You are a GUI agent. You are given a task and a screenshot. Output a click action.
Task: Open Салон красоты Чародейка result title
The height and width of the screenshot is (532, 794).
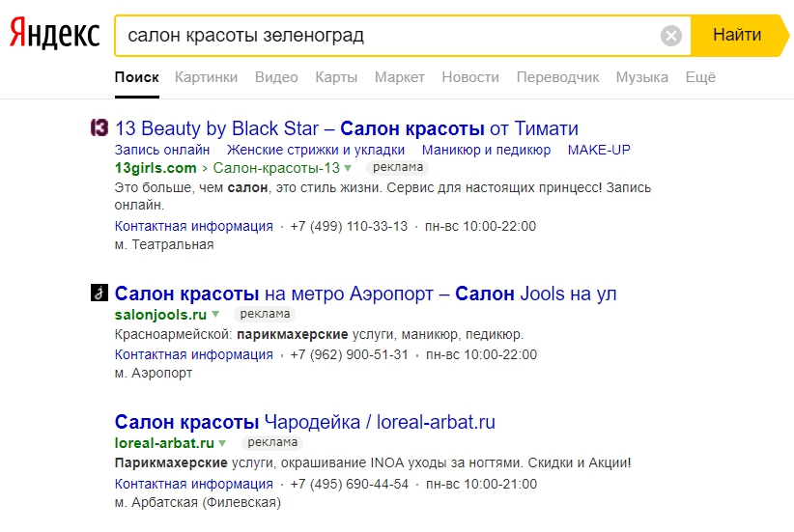[304, 422]
